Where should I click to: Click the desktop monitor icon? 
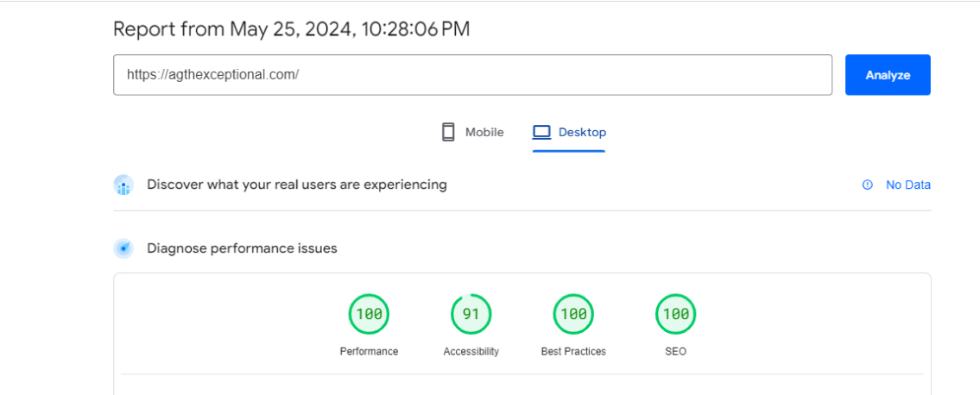[541, 132]
